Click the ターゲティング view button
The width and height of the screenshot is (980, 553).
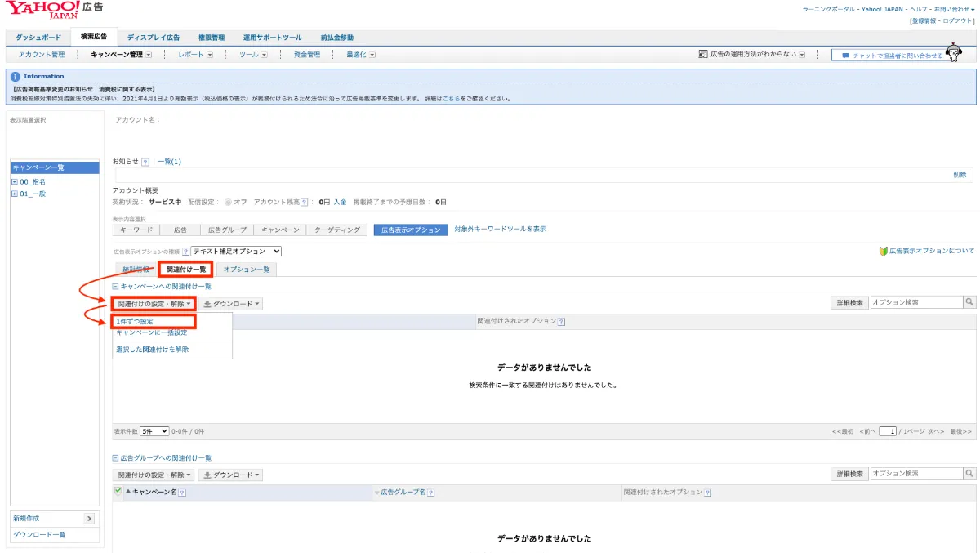337,230
